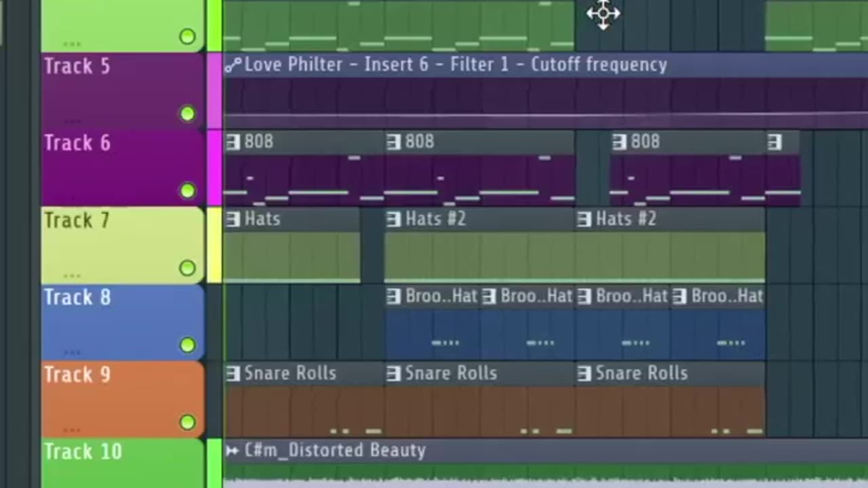Open the icon menu of the first Snare Rolls clip
The height and width of the screenshot is (488, 868).
(233, 373)
